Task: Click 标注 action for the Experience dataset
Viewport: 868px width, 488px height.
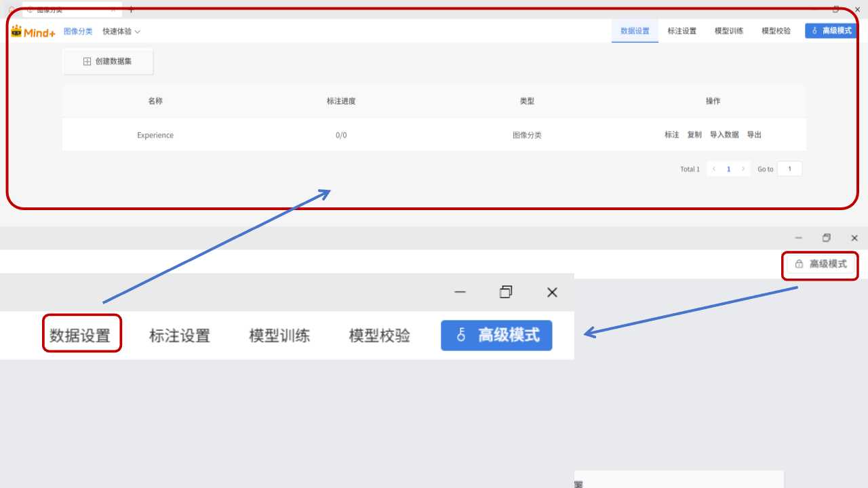Action: tap(671, 135)
